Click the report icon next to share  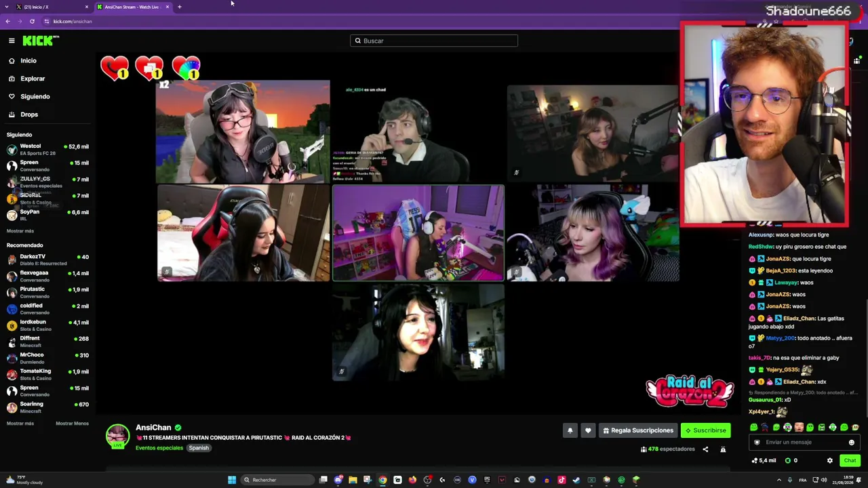pos(723,449)
